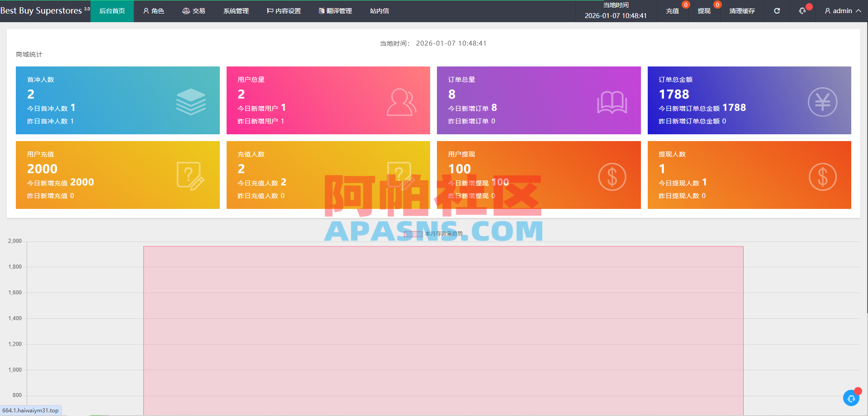The height and width of the screenshot is (416, 868).
Task: Click the 充值 notification link
Action: (x=672, y=11)
